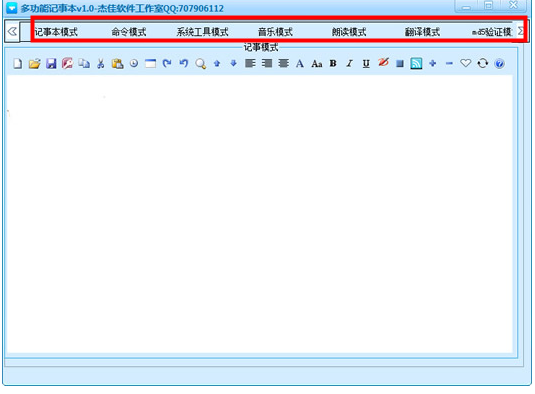Click the left double-chevron tab arrow
The width and height of the screenshot is (535, 394).
(12, 31)
